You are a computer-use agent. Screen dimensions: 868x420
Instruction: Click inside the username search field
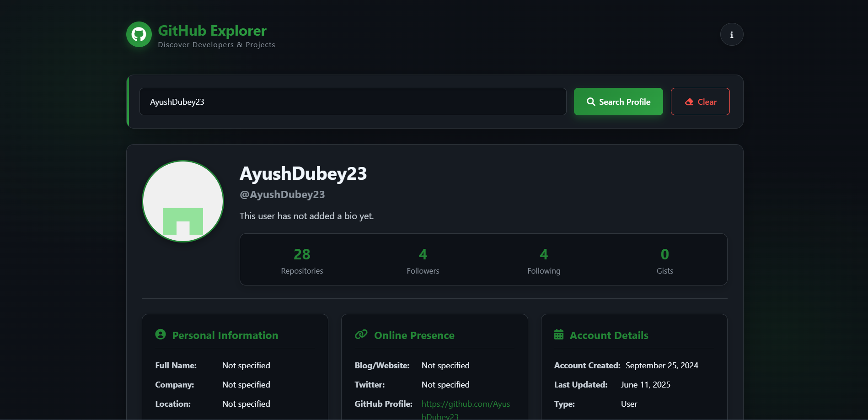(353, 102)
